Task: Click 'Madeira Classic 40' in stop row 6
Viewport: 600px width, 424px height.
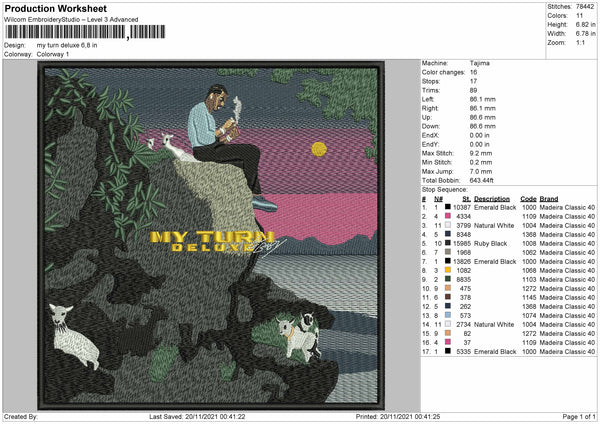Action: pos(567,253)
